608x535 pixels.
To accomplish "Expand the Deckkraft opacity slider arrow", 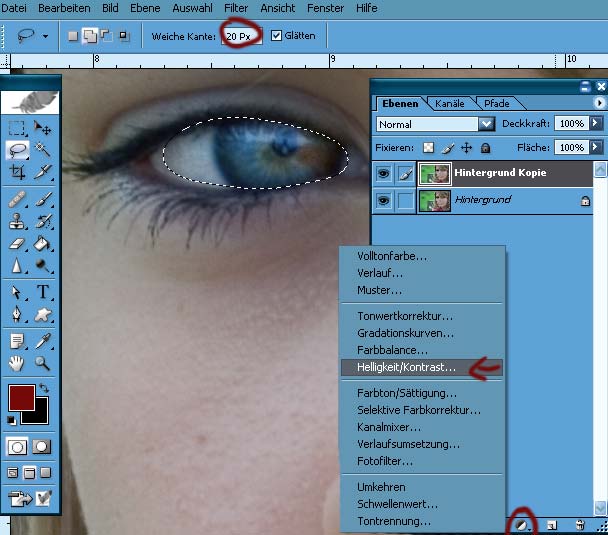I will [x=596, y=124].
